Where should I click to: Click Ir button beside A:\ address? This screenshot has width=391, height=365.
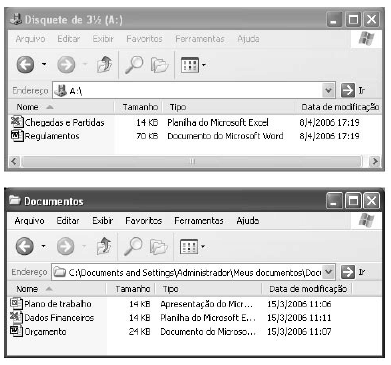tap(353, 90)
